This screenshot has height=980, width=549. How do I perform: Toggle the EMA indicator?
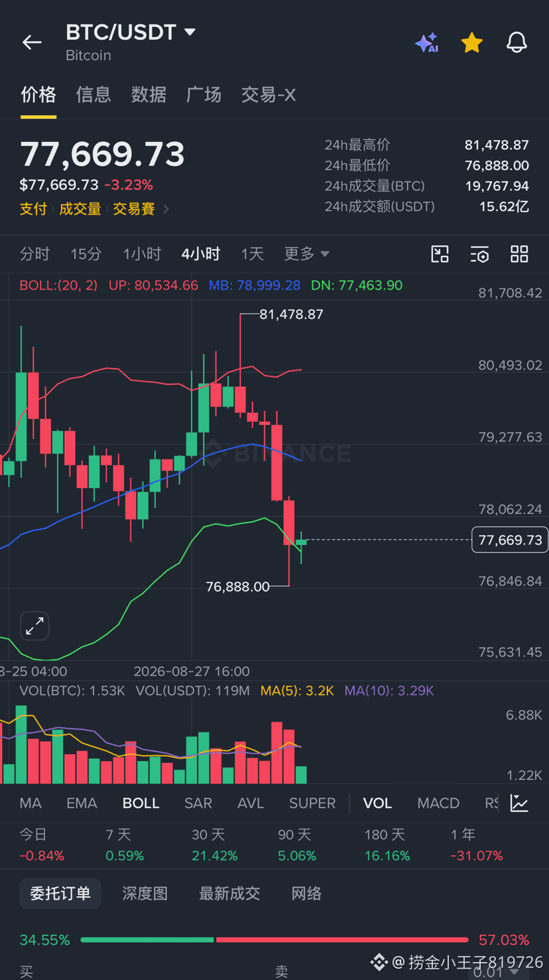pyautogui.click(x=82, y=803)
